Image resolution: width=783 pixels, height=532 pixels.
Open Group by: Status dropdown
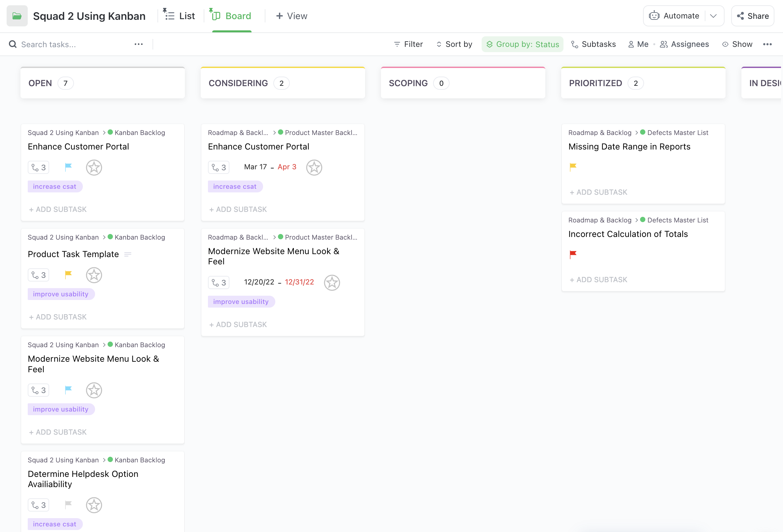(522, 44)
